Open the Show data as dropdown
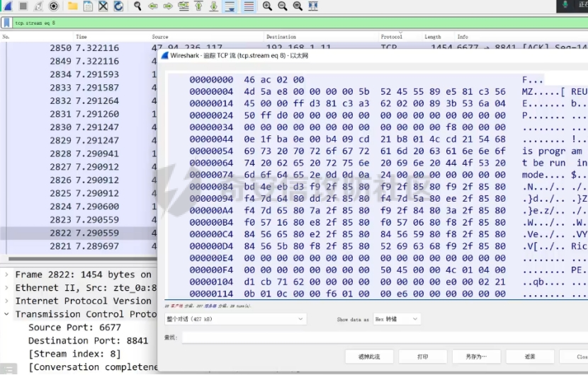 click(396, 319)
